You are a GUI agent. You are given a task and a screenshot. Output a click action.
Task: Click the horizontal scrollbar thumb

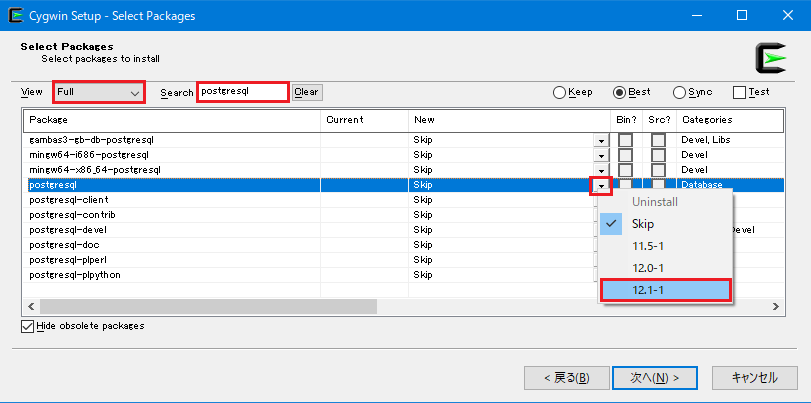208,306
